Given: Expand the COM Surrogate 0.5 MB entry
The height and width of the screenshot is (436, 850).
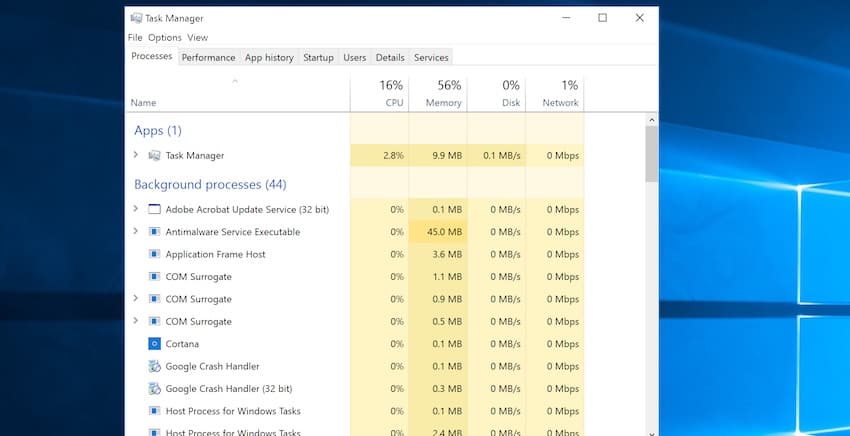Looking at the screenshot, I should (x=136, y=320).
